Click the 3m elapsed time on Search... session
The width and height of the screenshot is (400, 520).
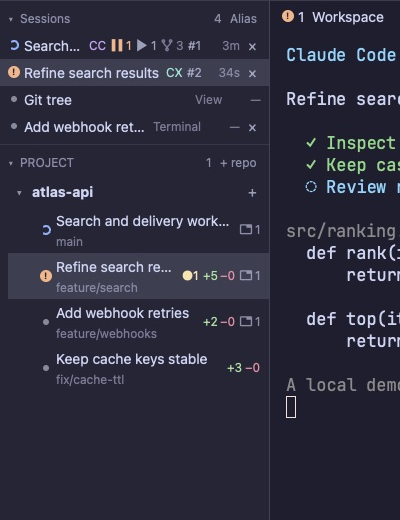[x=231, y=46]
